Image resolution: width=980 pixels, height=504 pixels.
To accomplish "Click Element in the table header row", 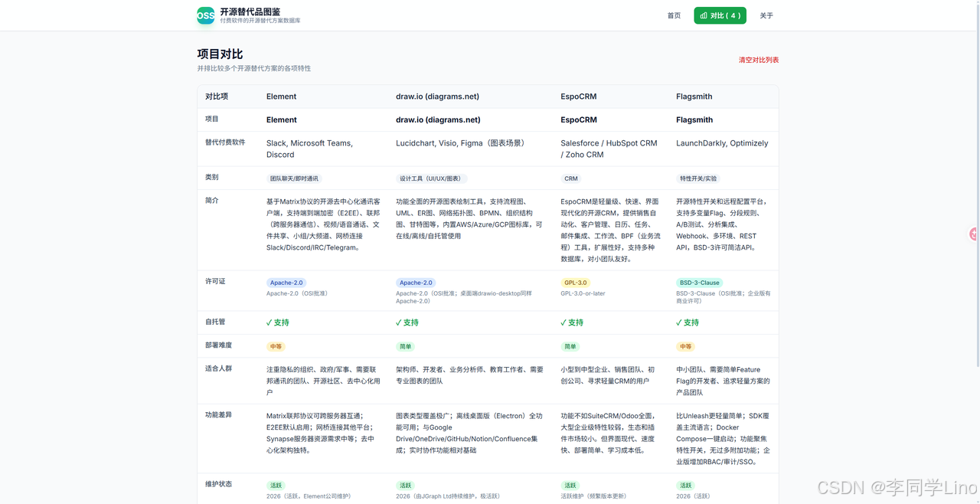I will pos(281,97).
